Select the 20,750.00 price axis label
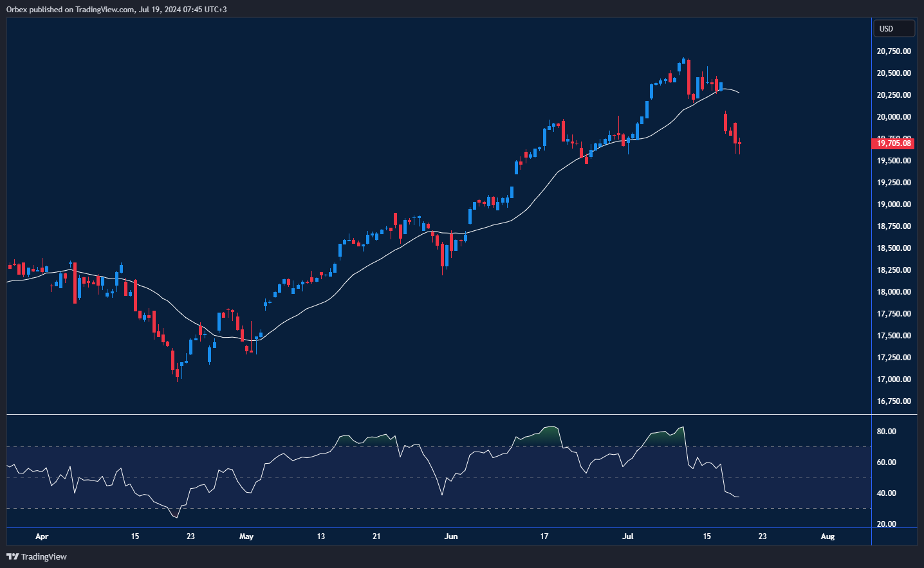 tap(894, 51)
